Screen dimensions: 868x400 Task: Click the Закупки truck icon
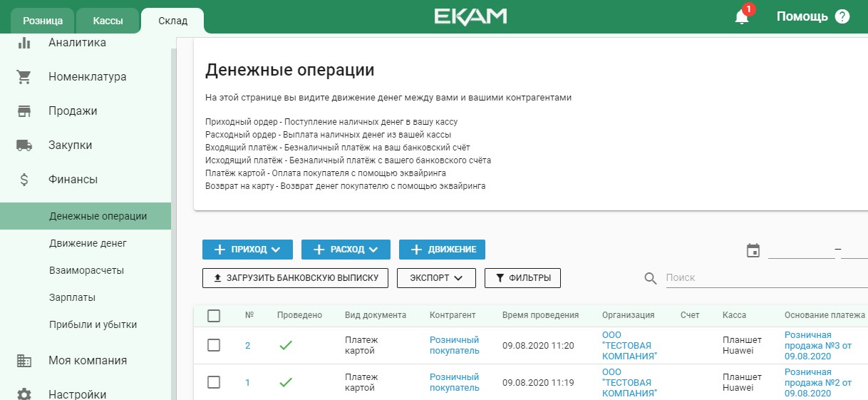coord(24,145)
